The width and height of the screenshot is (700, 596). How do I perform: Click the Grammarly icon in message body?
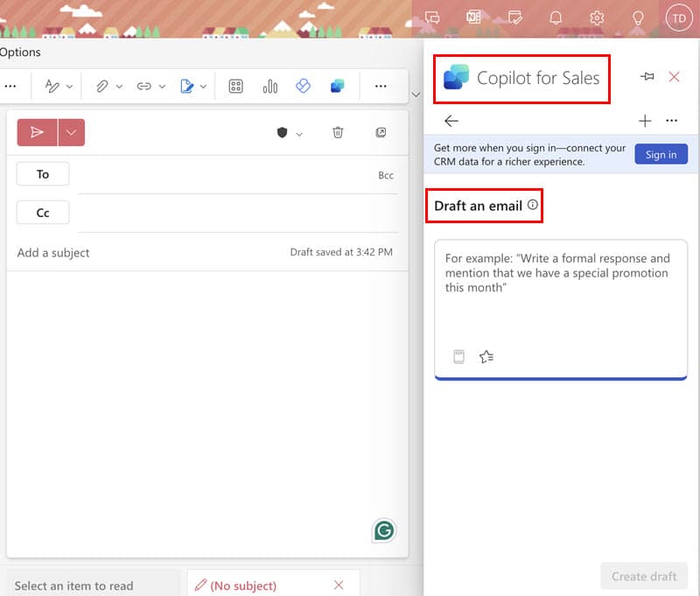coord(384,530)
